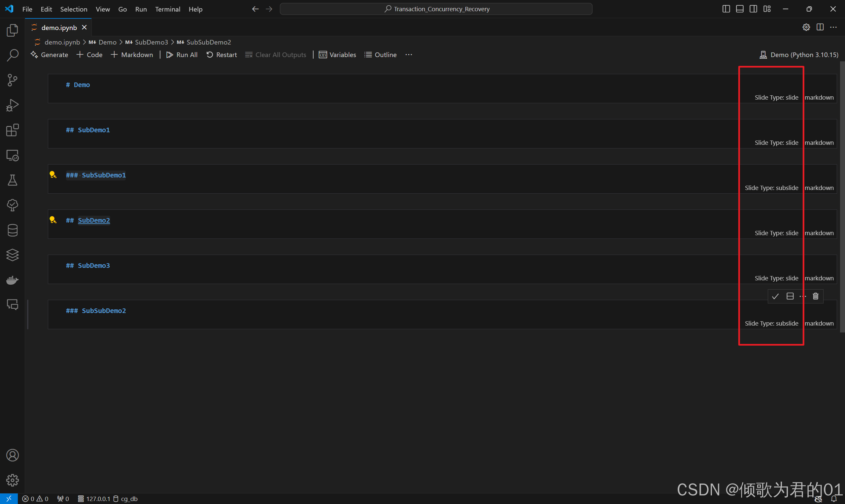Toggle the secondary side bar layout button

tap(753, 9)
